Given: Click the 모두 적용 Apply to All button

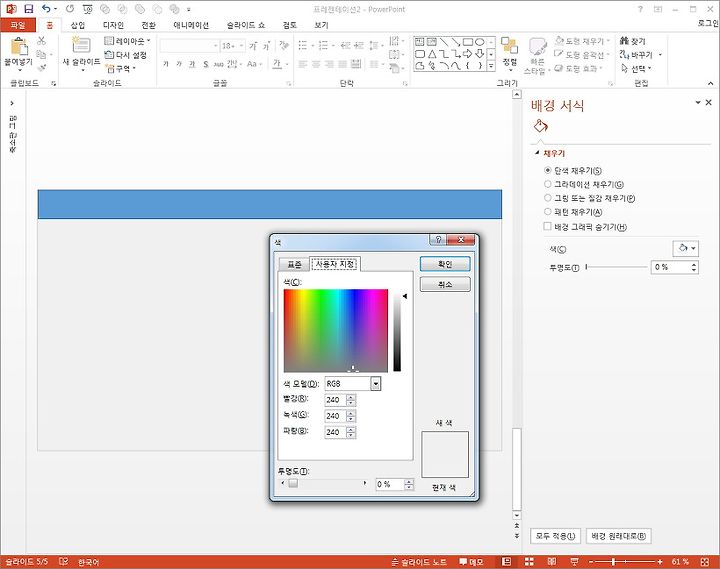Looking at the screenshot, I should pos(555,536).
